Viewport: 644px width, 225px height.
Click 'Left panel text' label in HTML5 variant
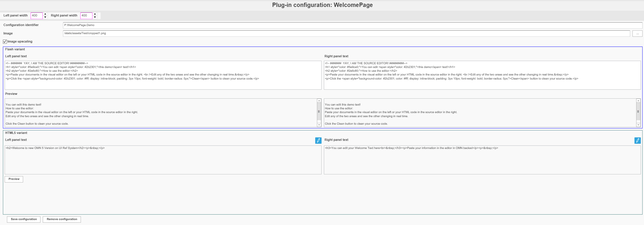pyautogui.click(x=16, y=140)
